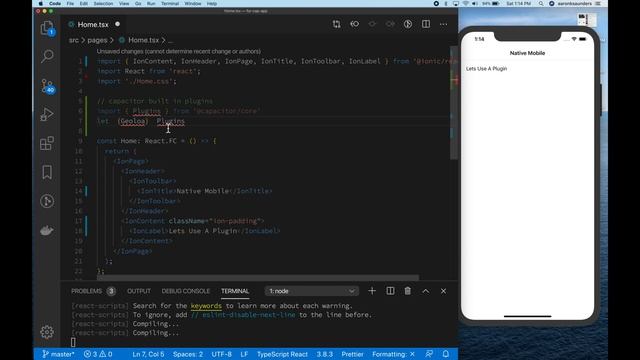Open errors and warnings count in status bar
The width and height of the screenshot is (640, 360).
(98, 354)
